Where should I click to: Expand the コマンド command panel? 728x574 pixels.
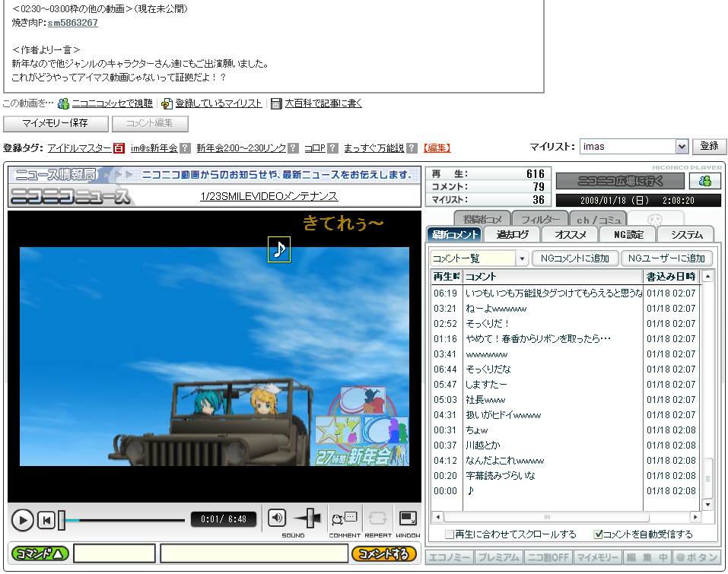40,553
